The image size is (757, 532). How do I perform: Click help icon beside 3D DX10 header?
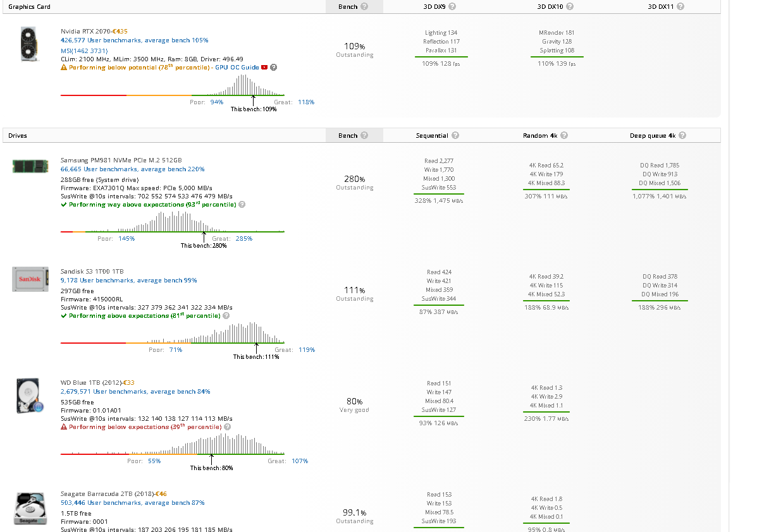click(570, 6)
